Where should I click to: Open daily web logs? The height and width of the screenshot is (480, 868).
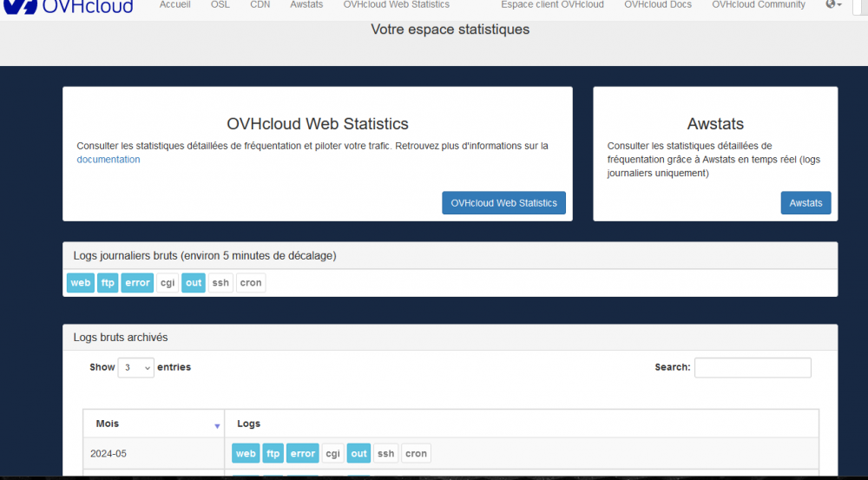pyautogui.click(x=81, y=283)
